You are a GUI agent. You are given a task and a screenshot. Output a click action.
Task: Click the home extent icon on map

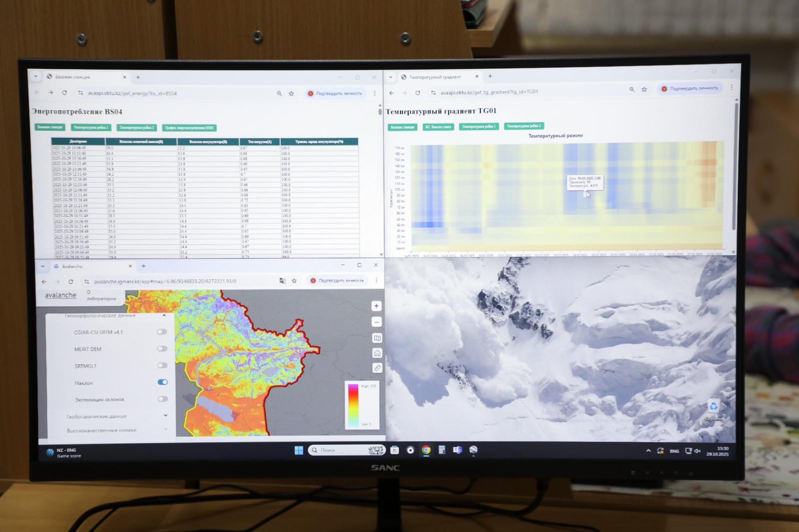coord(377,353)
